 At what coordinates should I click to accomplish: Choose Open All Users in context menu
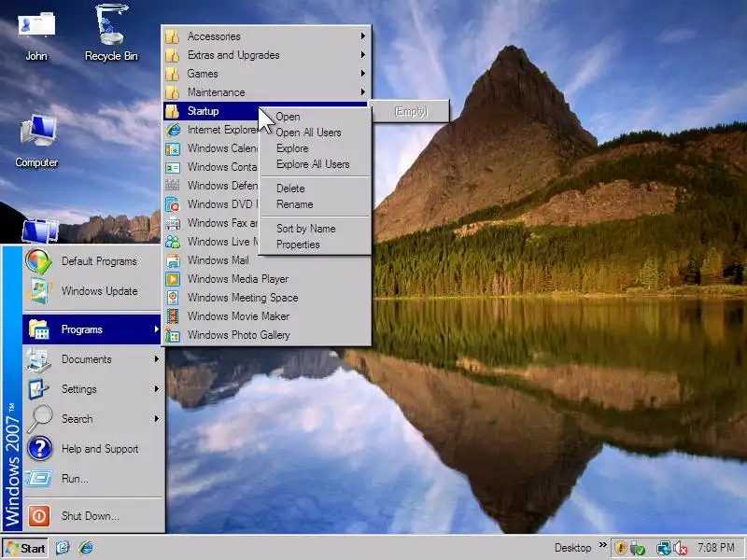pos(316,133)
